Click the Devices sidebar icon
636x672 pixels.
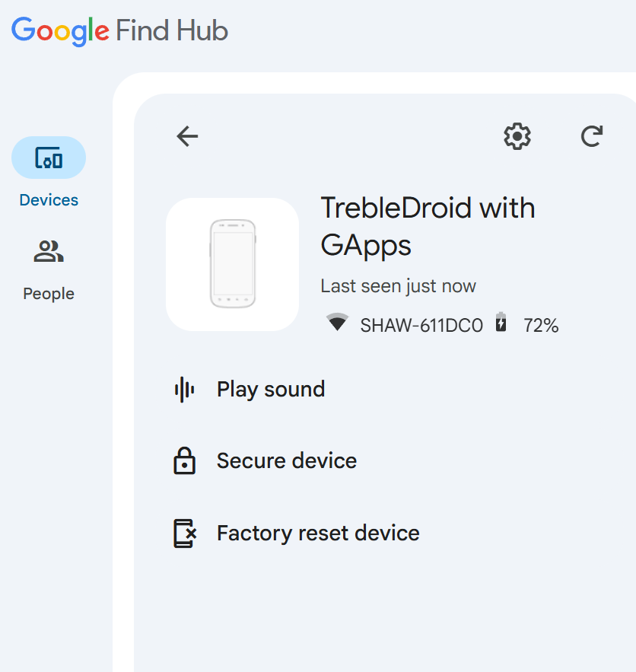click(x=49, y=158)
